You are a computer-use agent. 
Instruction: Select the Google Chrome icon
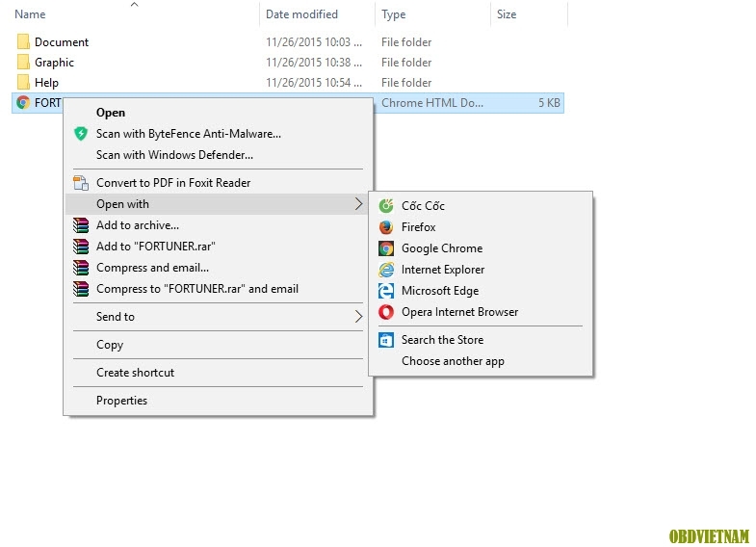[x=386, y=248]
